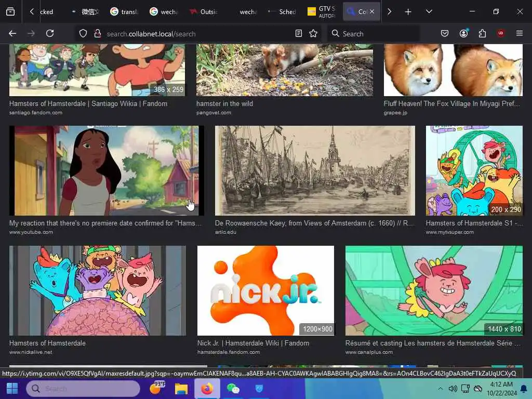
Task: Open the Windows Start menu
Action: (12, 389)
